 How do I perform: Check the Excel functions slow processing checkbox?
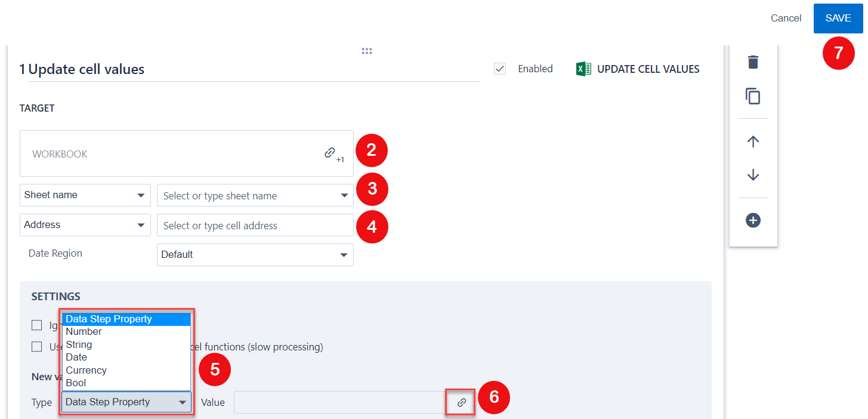pos(37,347)
